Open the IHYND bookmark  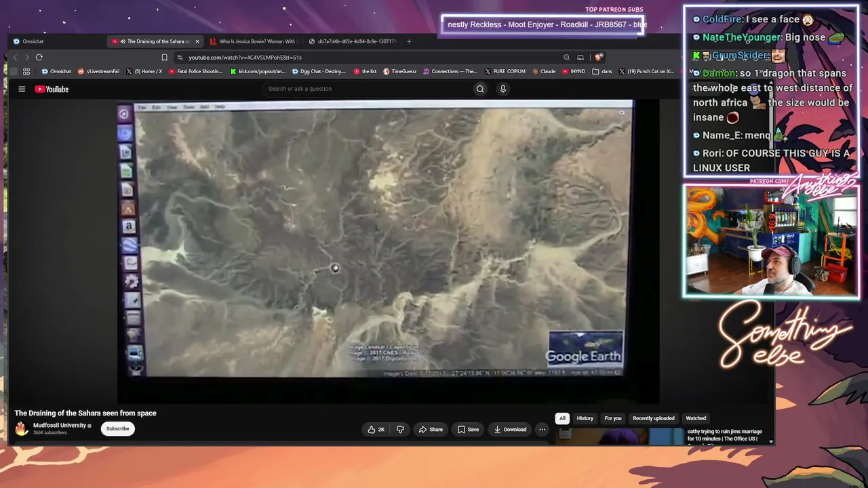point(574,71)
